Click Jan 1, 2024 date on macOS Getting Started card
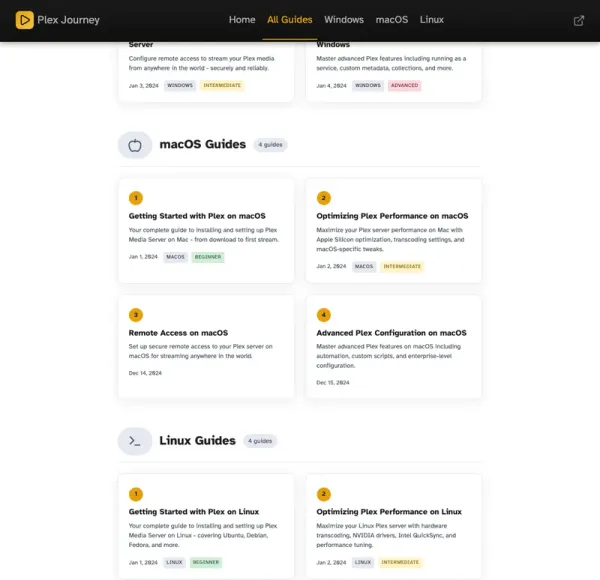The image size is (600, 580). point(143,257)
